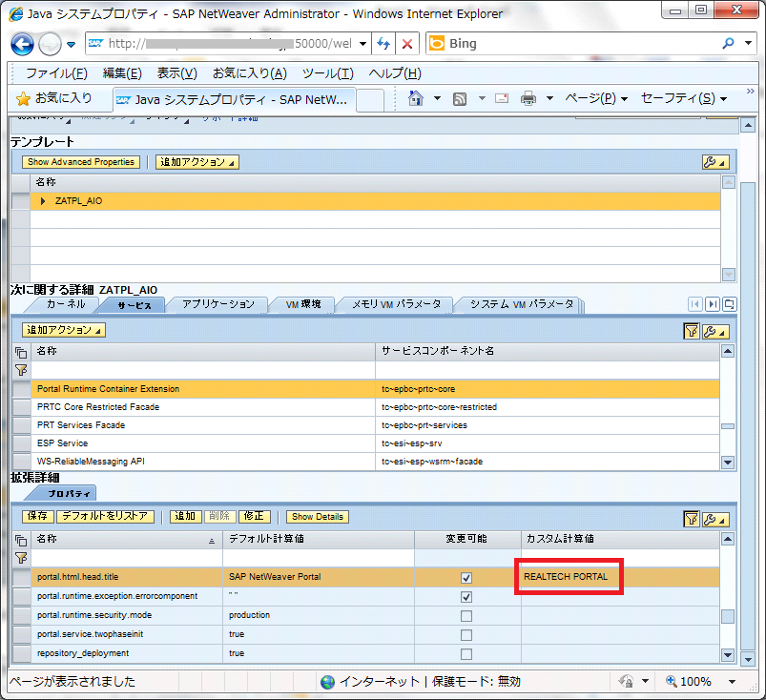Click main page vertical scrollbar thumb

748,416
